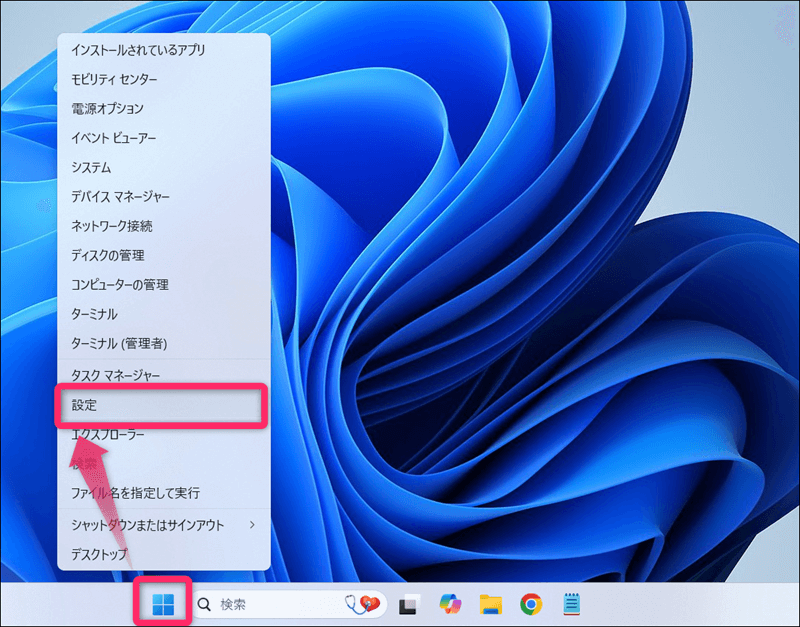This screenshot has height=627, width=800.
Task: Open インストールされているアプリ menu entry
Action: click(x=138, y=49)
